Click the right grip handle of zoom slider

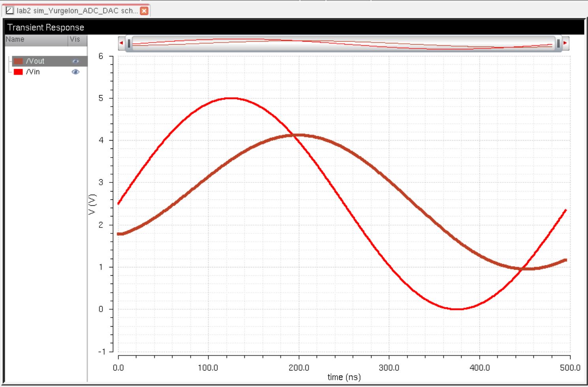pyautogui.click(x=558, y=43)
